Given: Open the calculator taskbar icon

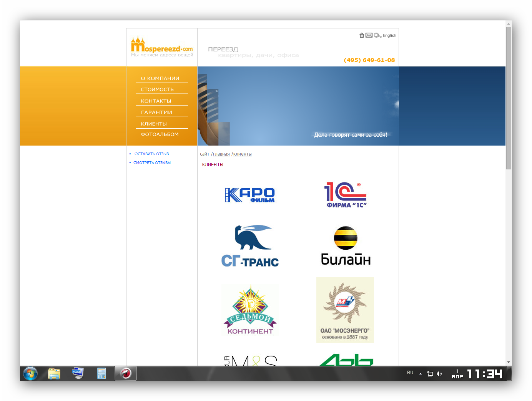Looking at the screenshot, I should pyautogui.click(x=101, y=373).
